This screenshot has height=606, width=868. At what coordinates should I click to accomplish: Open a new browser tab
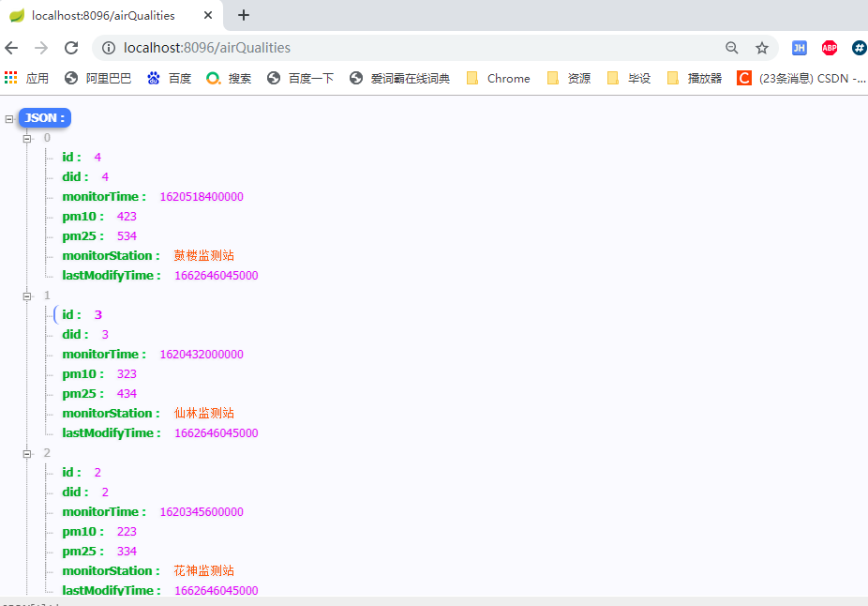244,15
